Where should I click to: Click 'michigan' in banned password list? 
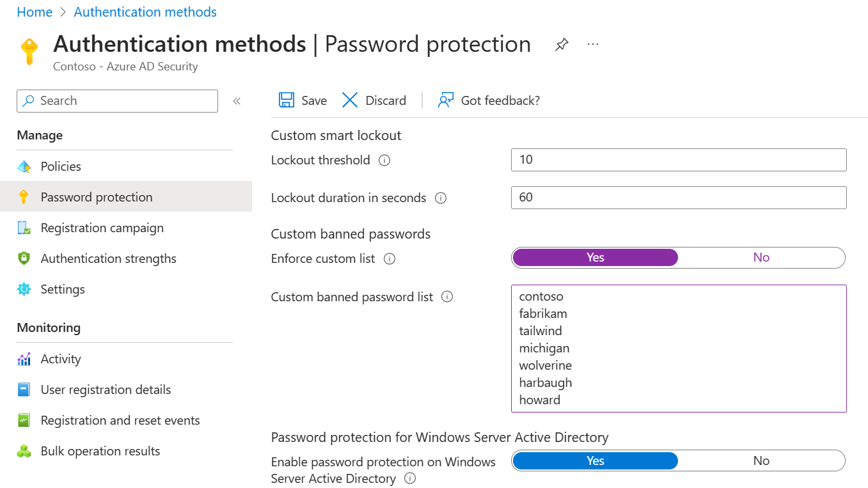click(x=544, y=349)
